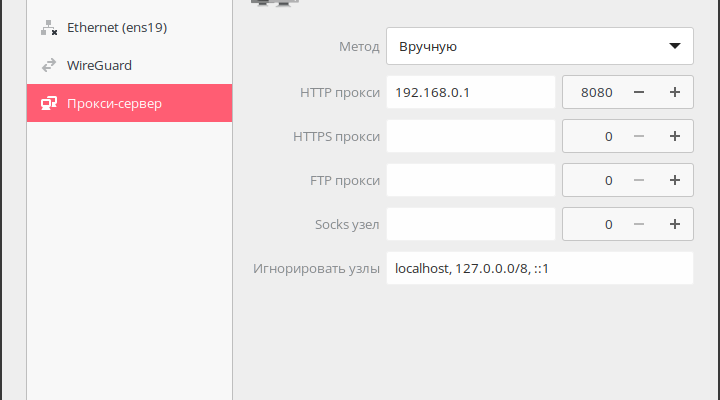Click the Socks узел address field
This screenshot has width=720, height=400.
click(x=470, y=224)
